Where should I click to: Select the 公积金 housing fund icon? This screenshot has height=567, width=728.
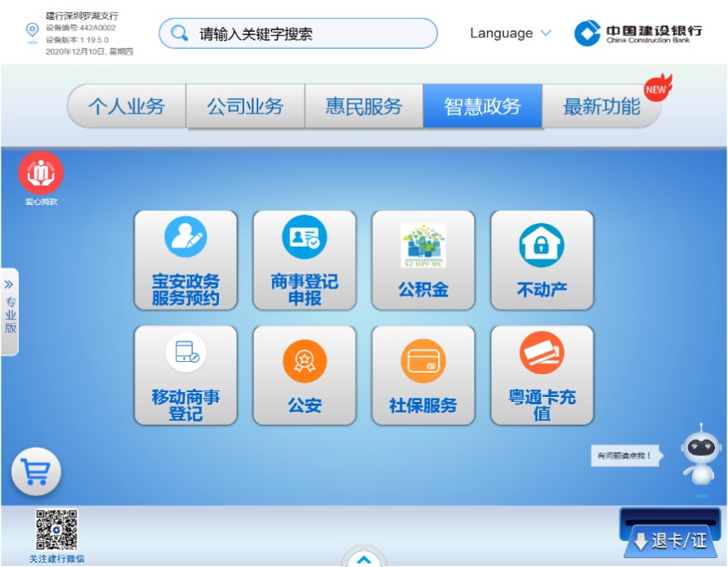coord(423,260)
